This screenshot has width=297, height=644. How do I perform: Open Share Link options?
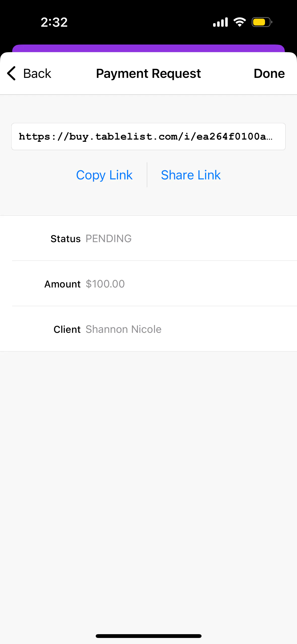(191, 175)
